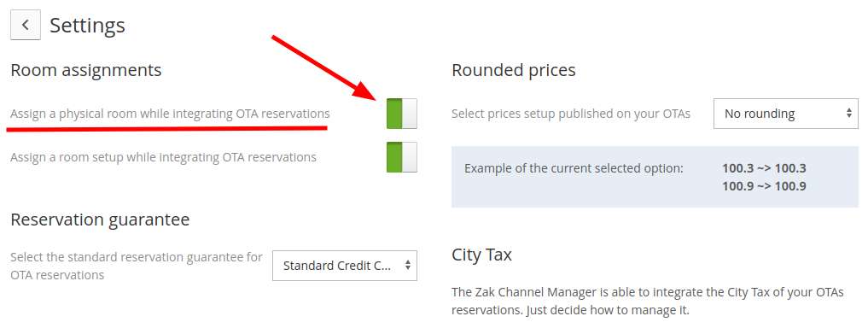
Task: Click the 'Assign a room setup' label text
Action: click(x=163, y=157)
